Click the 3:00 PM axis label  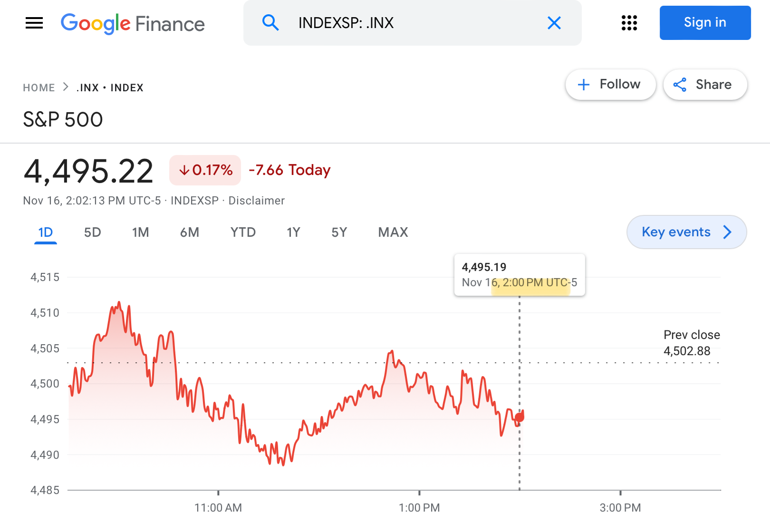[x=620, y=508]
